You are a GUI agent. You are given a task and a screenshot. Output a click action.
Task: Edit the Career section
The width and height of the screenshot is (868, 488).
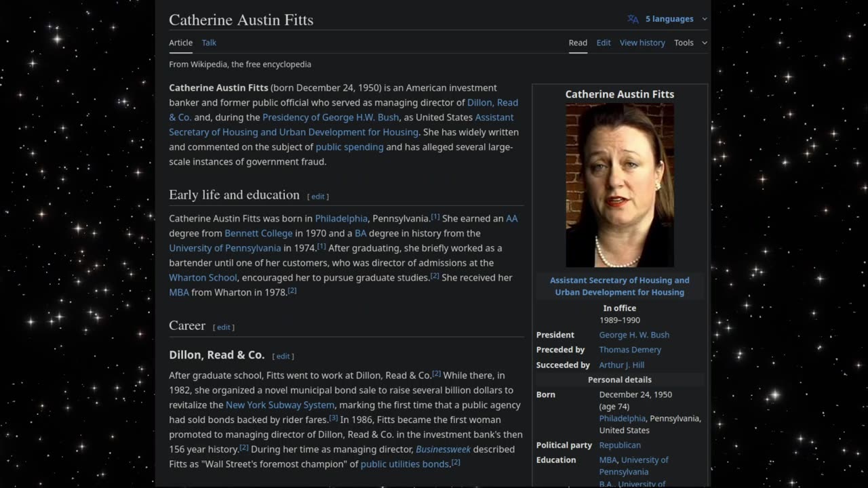coord(224,327)
